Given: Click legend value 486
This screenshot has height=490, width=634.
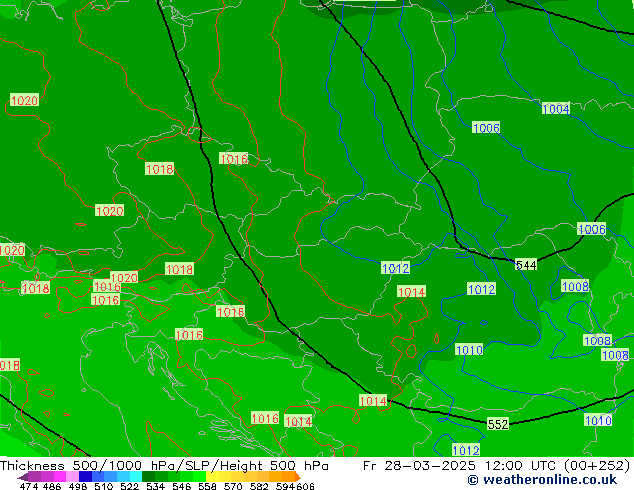Looking at the screenshot, I should [x=52, y=486].
